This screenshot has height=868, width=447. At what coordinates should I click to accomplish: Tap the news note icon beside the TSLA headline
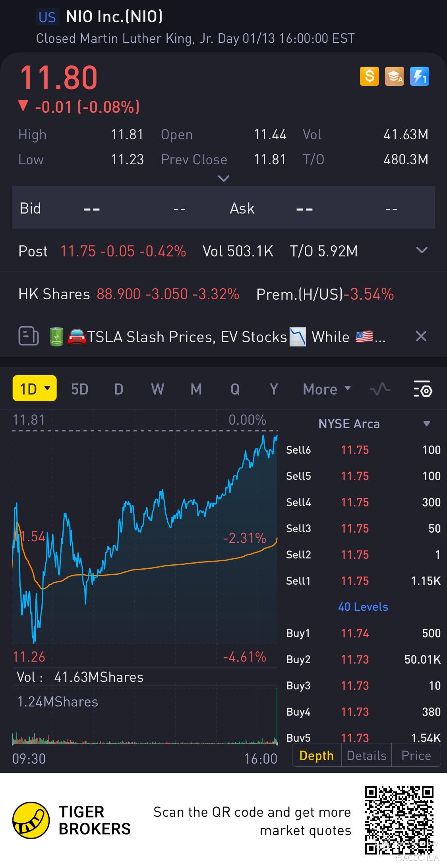pos(29,337)
